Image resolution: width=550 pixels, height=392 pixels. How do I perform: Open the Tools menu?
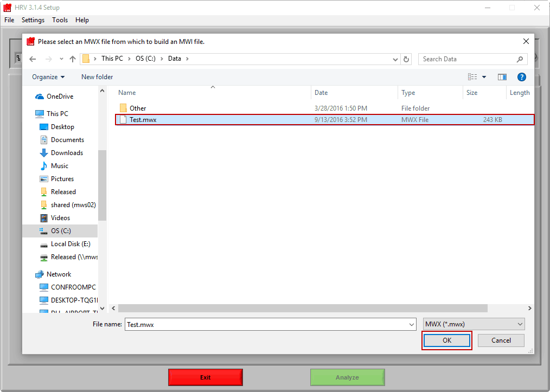tap(60, 20)
